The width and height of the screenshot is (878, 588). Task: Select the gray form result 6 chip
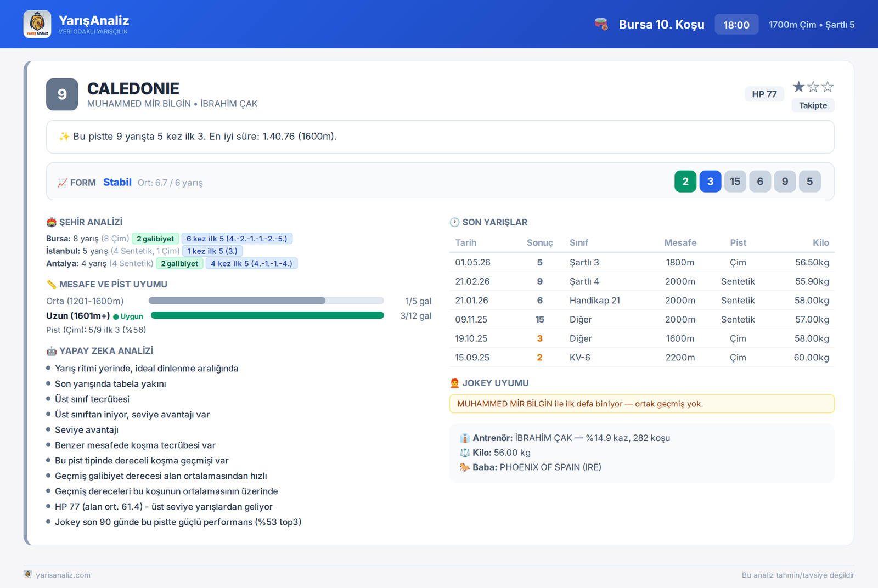tap(760, 182)
